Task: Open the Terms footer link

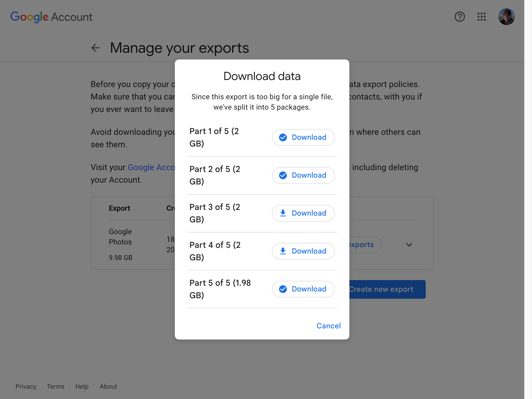Action: pyautogui.click(x=55, y=386)
